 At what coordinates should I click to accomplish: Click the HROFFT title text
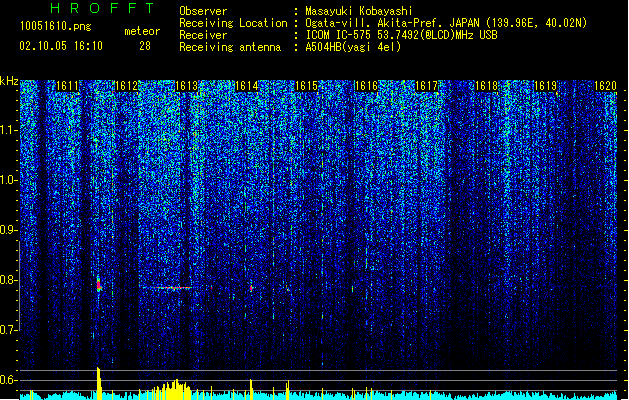(102, 8)
